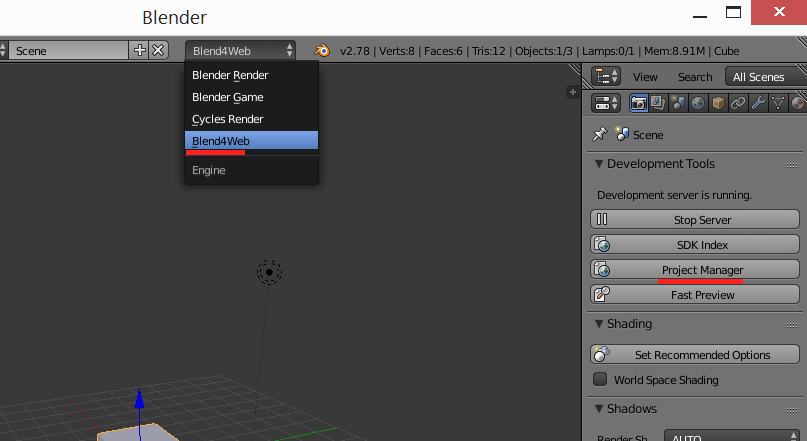Add a new scene with plus button
The height and width of the screenshot is (441, 807).
tap(140, 50)
